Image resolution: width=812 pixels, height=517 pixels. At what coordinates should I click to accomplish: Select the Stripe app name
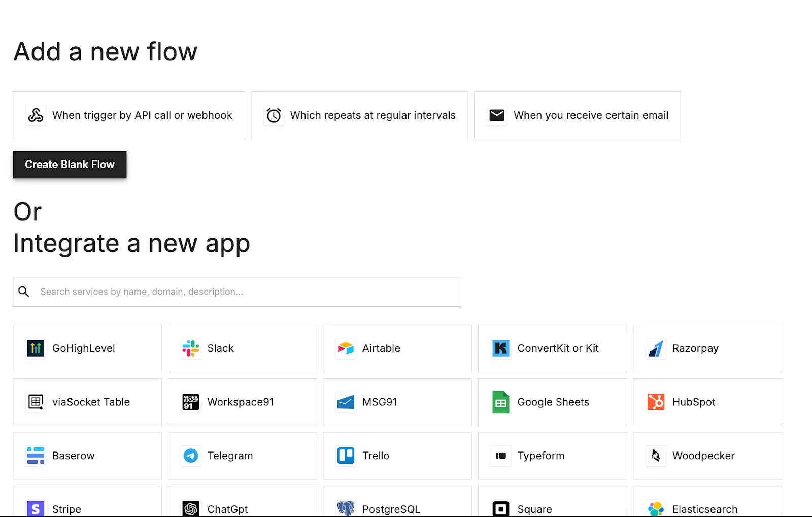pos(66,509)
